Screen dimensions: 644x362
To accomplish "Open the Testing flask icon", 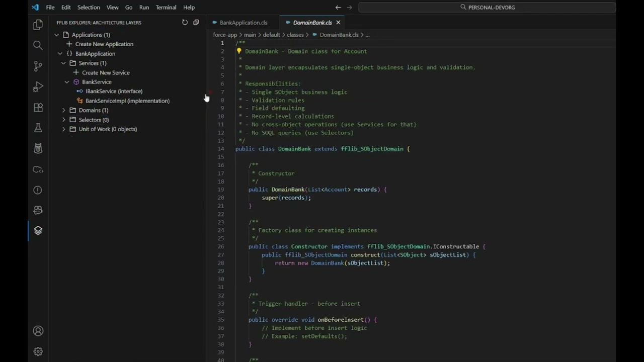I will [x=38, y=128].
